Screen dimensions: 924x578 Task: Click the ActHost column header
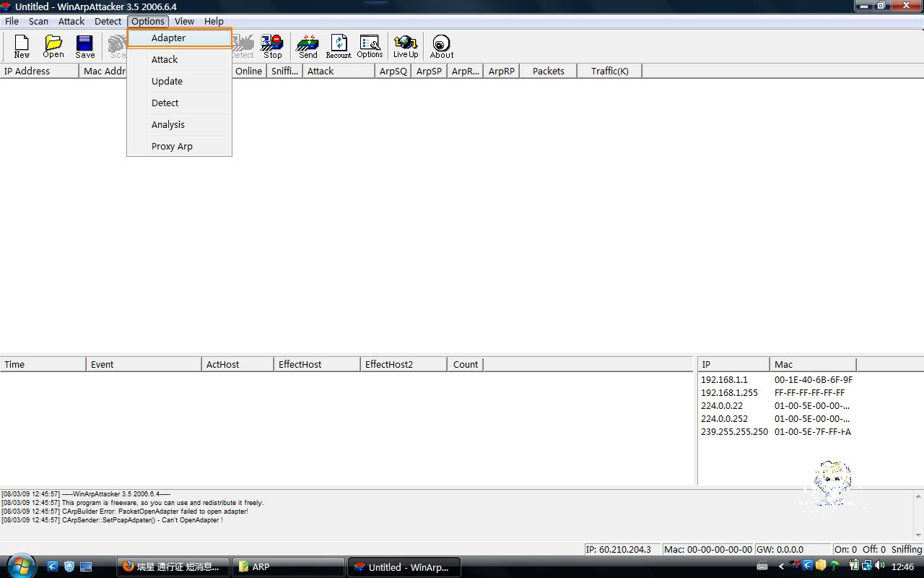coord(238,364)
